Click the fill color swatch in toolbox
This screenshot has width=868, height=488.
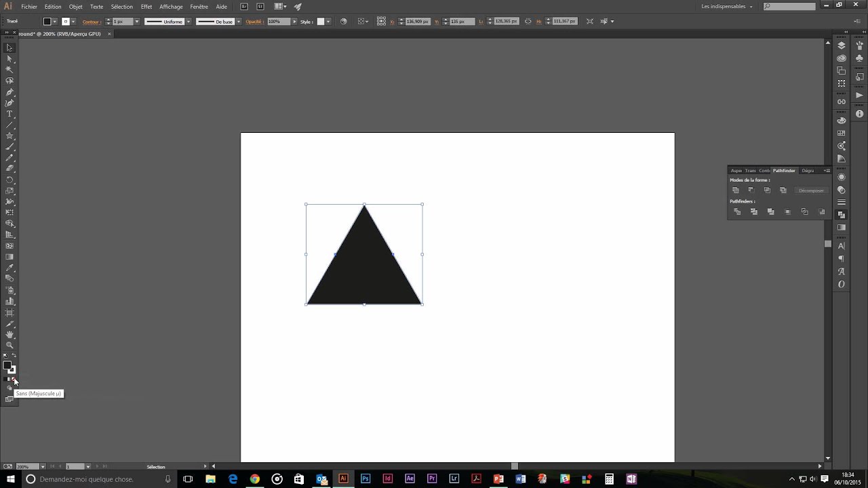7,366
